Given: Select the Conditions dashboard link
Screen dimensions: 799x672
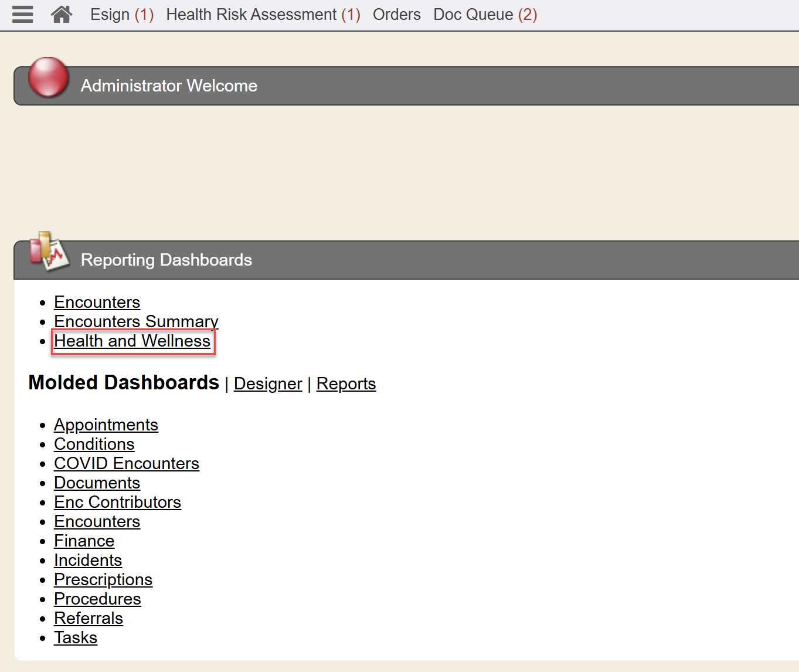Looking at the screenshot, I should [94, 444].
